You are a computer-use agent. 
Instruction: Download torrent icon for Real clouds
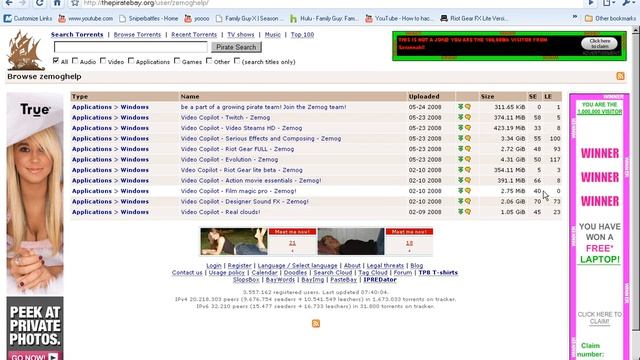click(460, 211)
